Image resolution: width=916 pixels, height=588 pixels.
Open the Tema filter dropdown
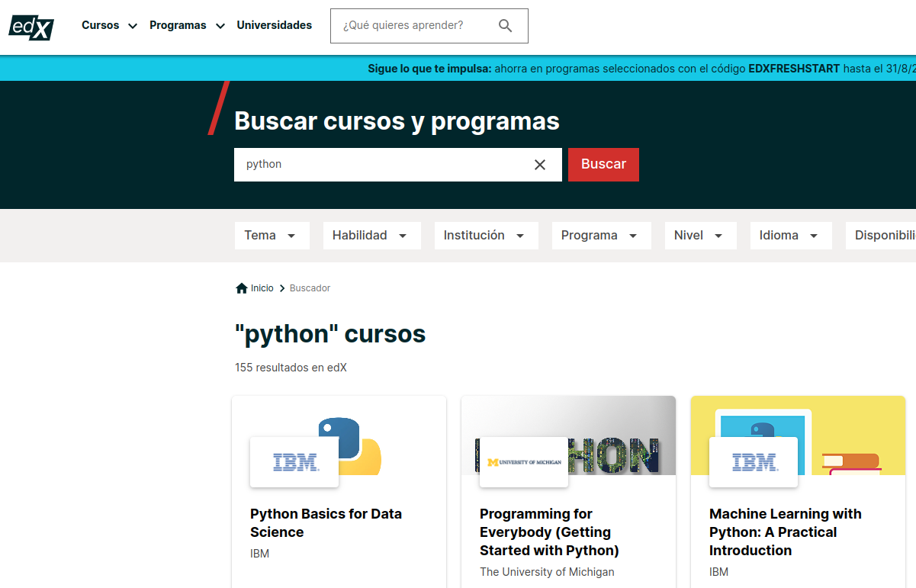click(272, 235)
